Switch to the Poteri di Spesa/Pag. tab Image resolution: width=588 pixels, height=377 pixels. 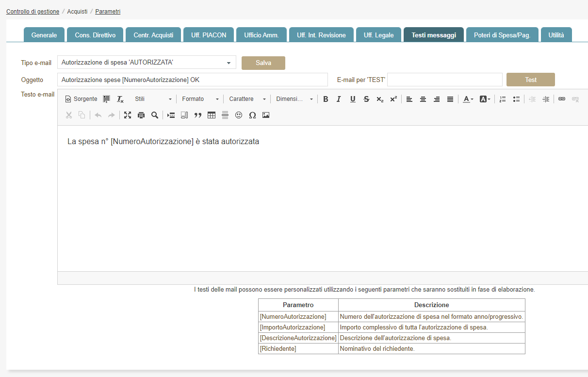click(x=502, y=35)
